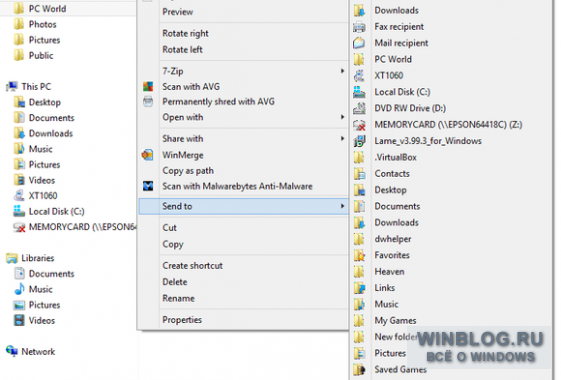Send to Heaven folder
Image resolution: width=561 pixels, height=380 pixels.
[389, 272]
